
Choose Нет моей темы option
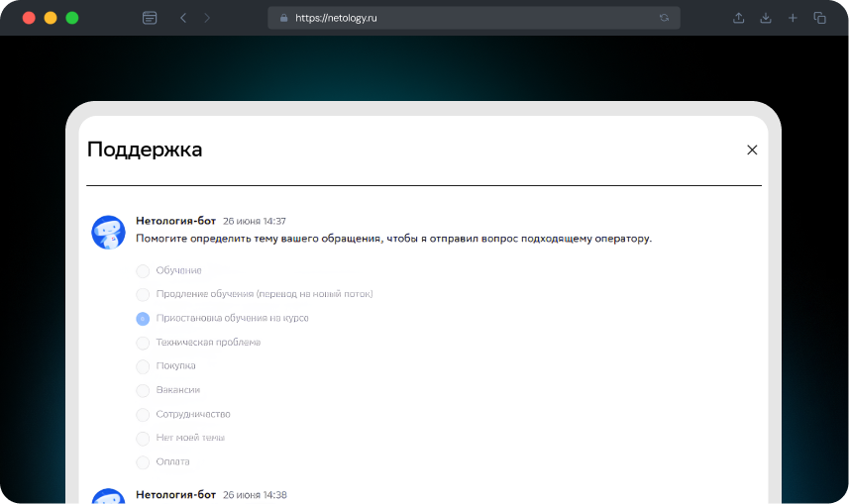tap(143, 438)
